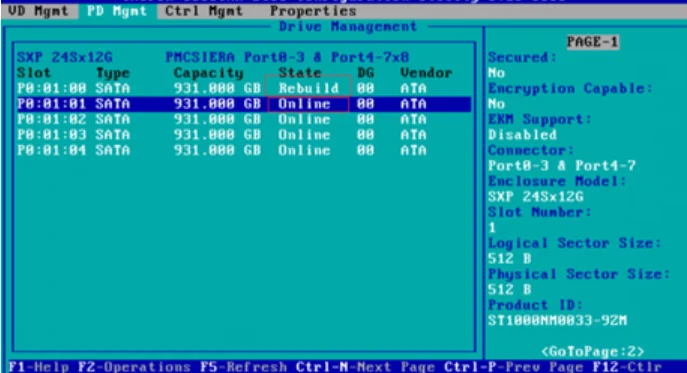Switch to the VD Mgmt tab
687x373 pixels.
click(39, 11)
